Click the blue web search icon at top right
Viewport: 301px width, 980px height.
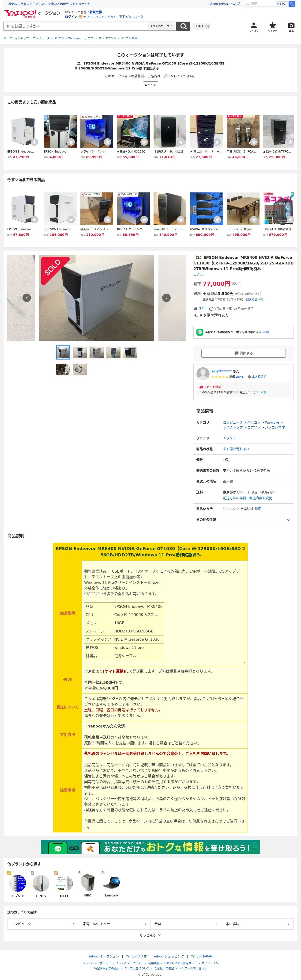[x=292, y=4]
